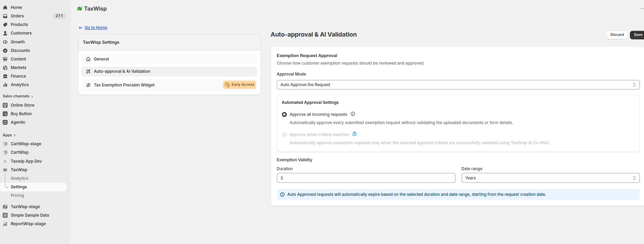The width and height of the screenshot is (644, 244).
Task: Select Approve when criteria matches radio button
Action: [x=284, y=135]
